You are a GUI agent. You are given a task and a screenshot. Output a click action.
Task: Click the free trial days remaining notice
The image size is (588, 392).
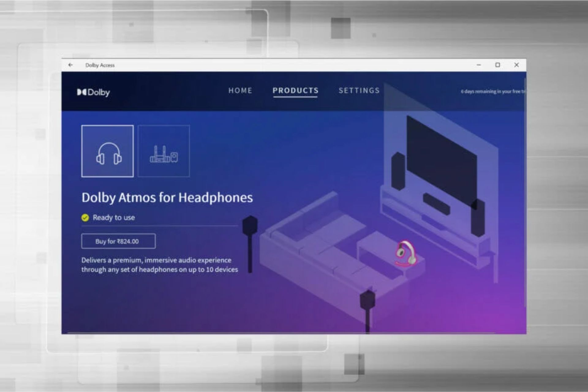493,91
